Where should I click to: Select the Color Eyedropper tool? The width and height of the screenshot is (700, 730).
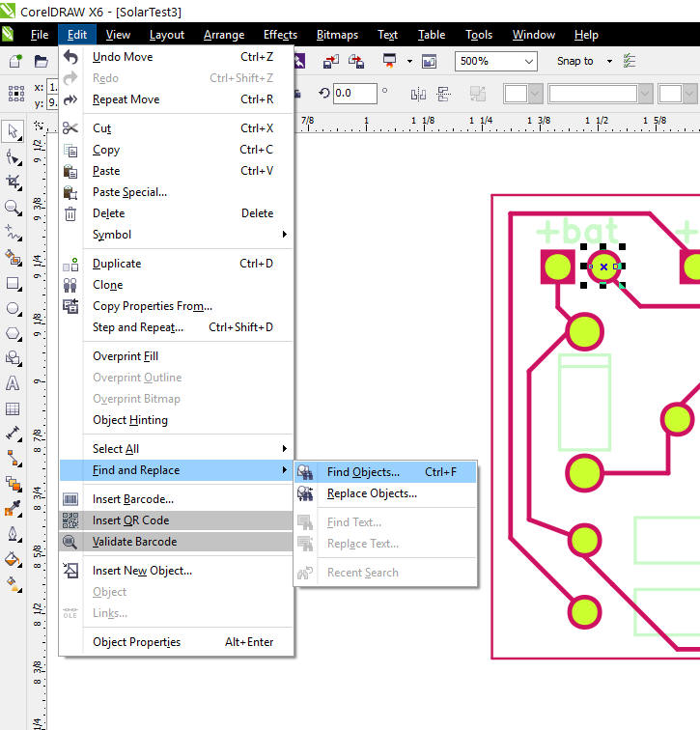pyautogui.click(x=14, y=508)
